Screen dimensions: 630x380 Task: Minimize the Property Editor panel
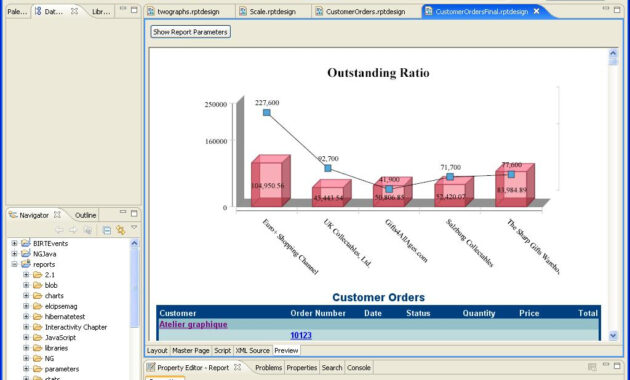tap(605, 364)
